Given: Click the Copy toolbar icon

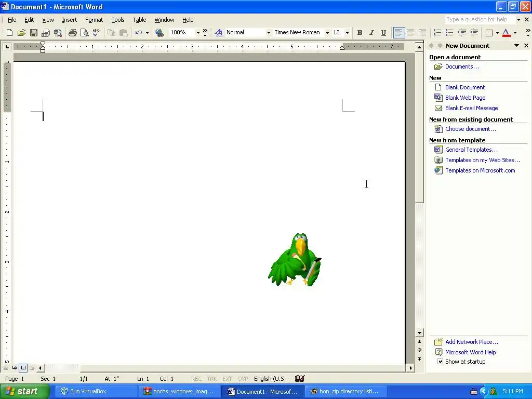Looking at the screenshot, I should [111, 33].
